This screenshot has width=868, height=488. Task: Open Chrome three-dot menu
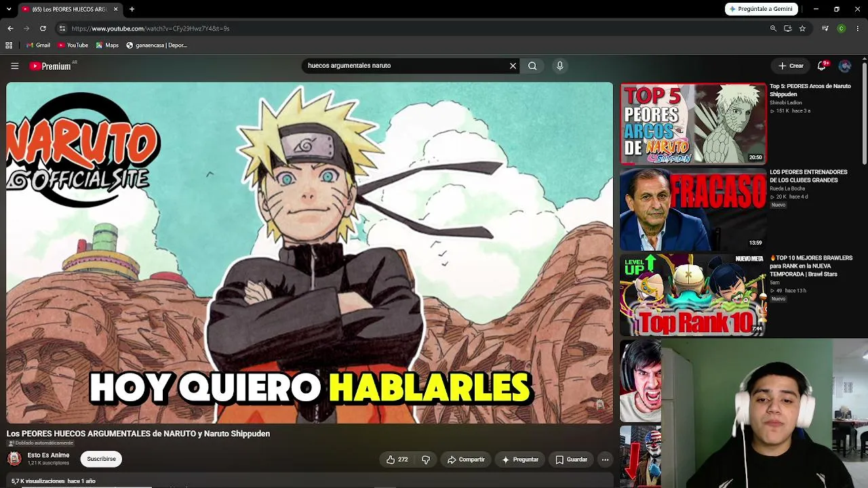coord(858,28)
